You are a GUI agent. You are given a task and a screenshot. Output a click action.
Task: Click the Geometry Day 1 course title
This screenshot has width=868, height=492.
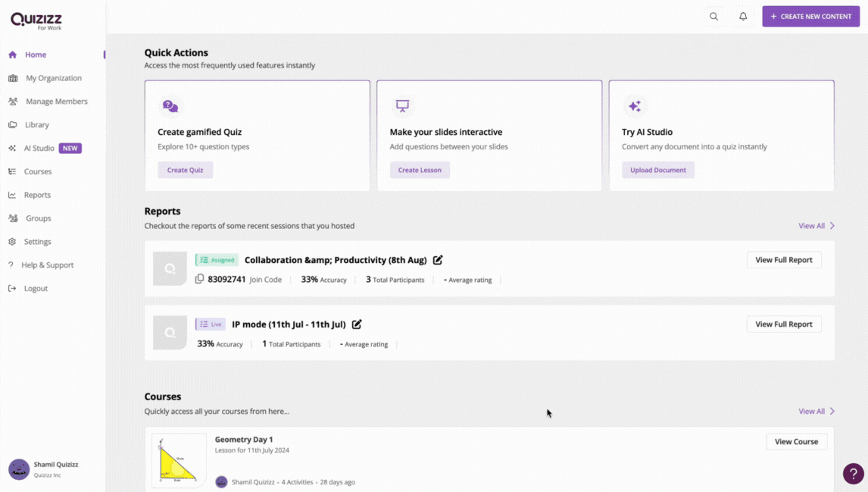click(x=244, y=440)
